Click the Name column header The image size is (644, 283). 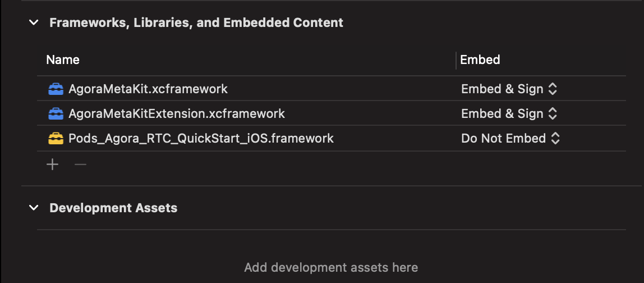point(63,60)
